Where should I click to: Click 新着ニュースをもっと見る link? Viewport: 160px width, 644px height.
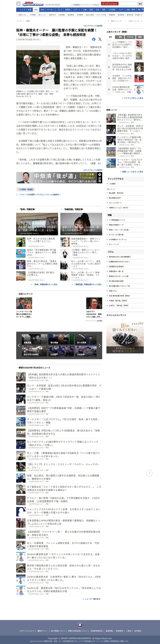coord(132,172)
